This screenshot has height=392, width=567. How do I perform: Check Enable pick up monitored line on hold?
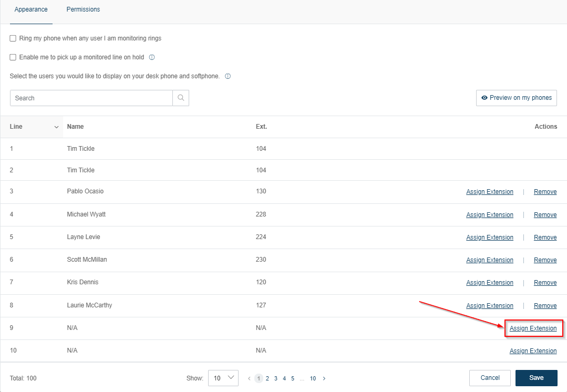click(x=13, y=57)
